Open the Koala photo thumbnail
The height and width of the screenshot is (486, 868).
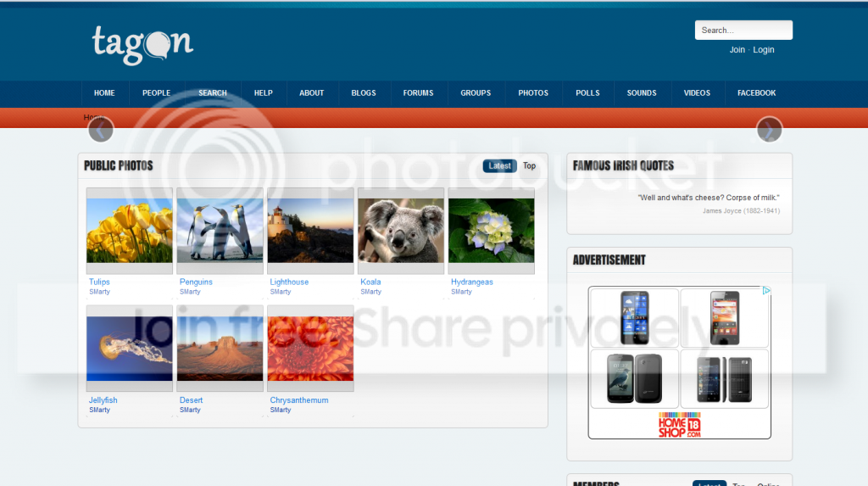[x=401, y=231]
